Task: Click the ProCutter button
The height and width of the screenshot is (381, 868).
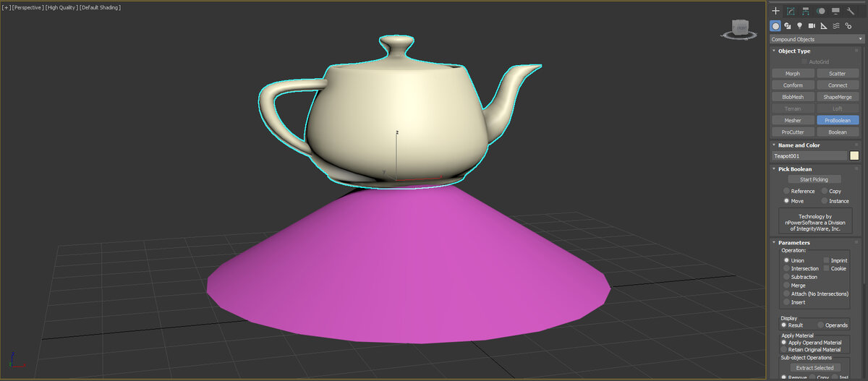Action: tap(793, 132)
